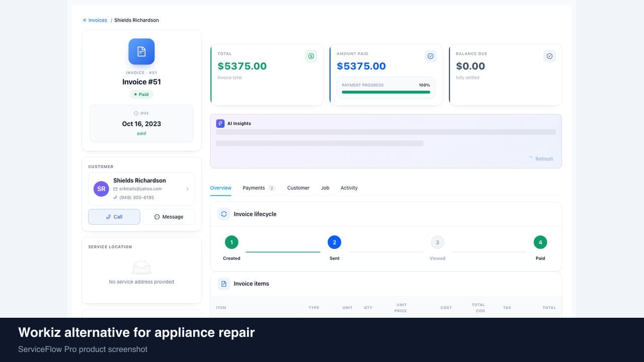Click the SR customer avatar

[x=101, y=189]
